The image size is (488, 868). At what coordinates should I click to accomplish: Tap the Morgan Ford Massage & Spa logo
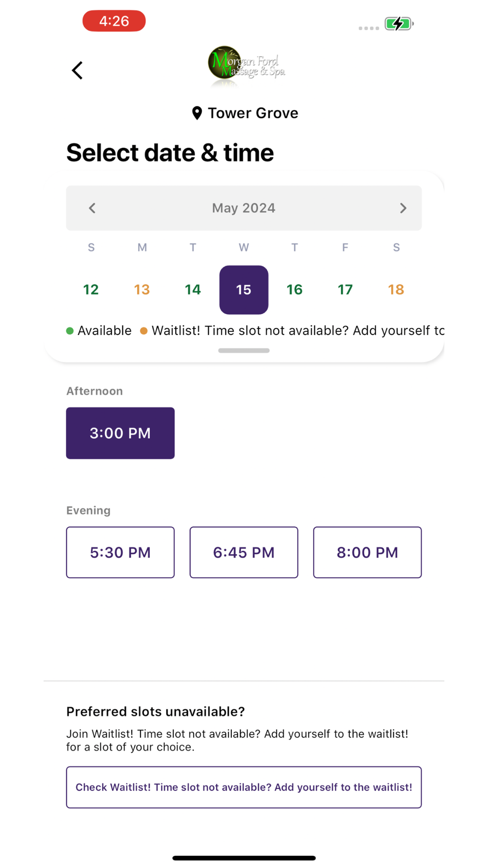pyautogui.click(x=246, y=65)
